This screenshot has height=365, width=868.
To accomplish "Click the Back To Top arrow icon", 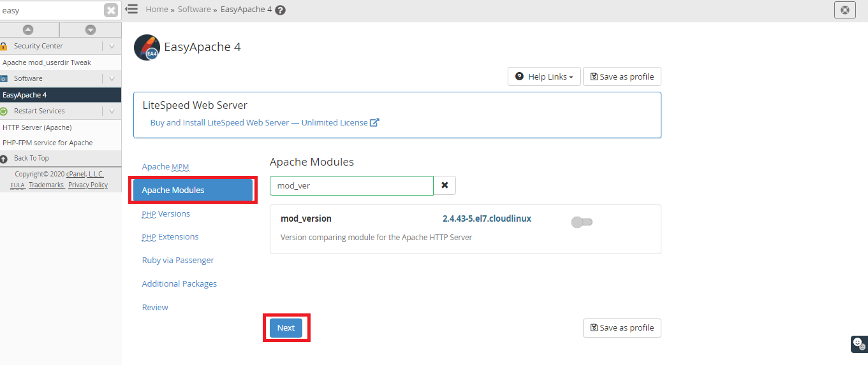I will (x=3, y=158).
